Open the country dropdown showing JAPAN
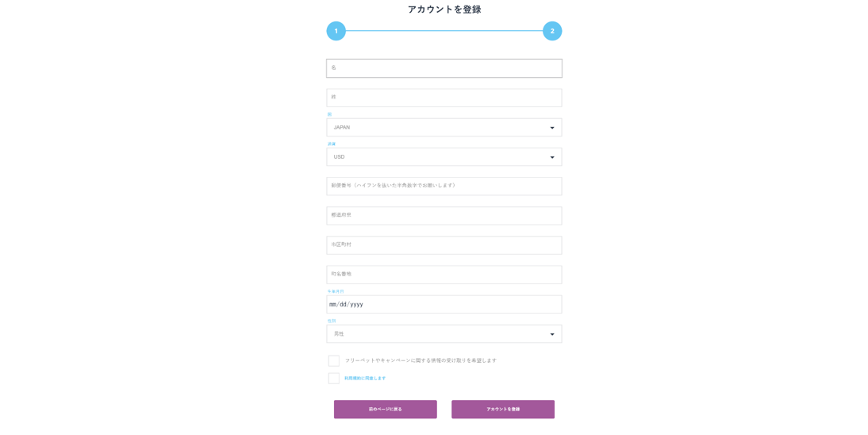868x435 pixels. click(436, 128)
